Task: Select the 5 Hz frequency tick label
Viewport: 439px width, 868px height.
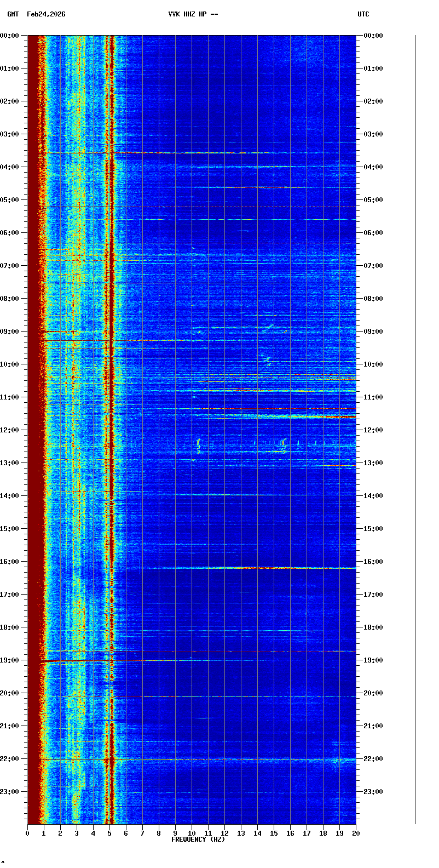Action: coord(109,833)
